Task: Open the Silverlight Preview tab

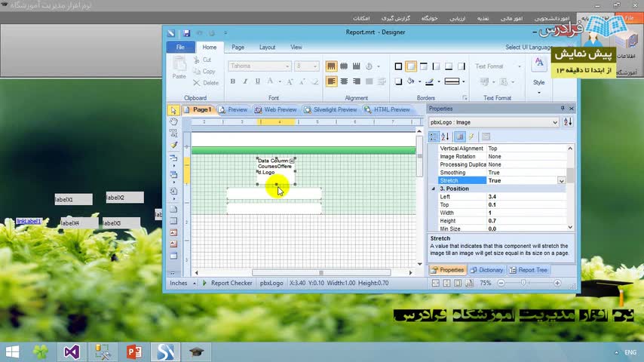Action: (x=330, y=109)
